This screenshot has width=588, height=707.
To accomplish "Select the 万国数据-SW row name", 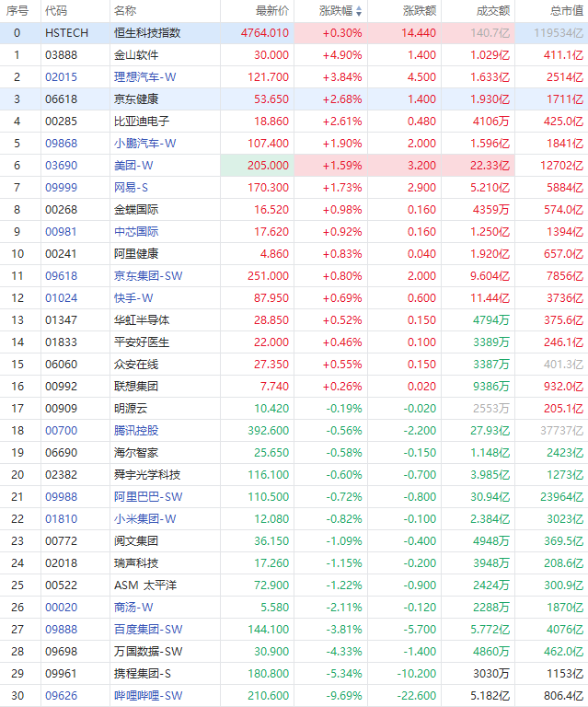I will tap(148, 652).
